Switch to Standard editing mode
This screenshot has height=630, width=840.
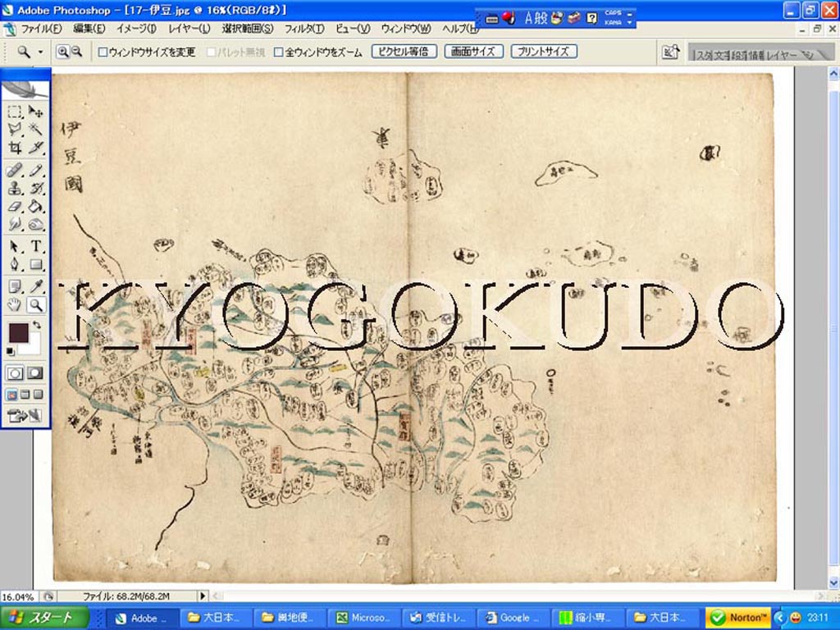pyautogui.click(x=15, y=373)
